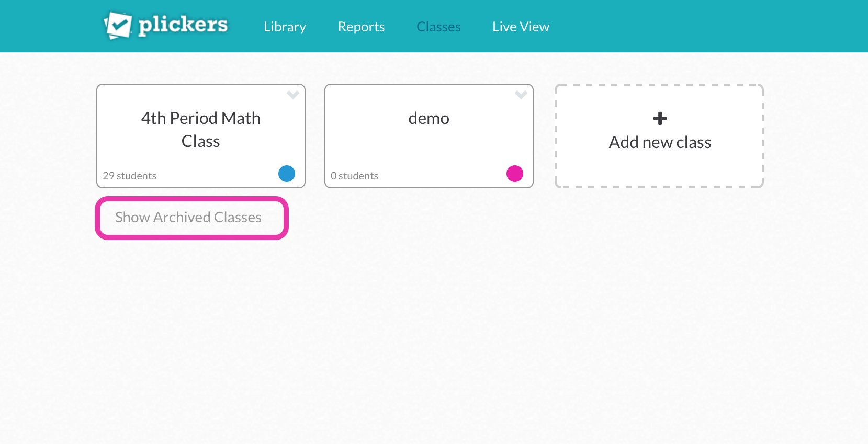The height and width of the screenshot is (444, 868).
Task: Select the Classes tab
Action: point(438,27)
